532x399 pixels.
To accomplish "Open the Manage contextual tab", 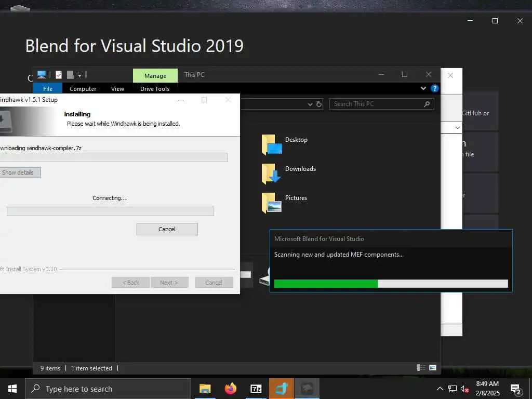I will [155, 76].
